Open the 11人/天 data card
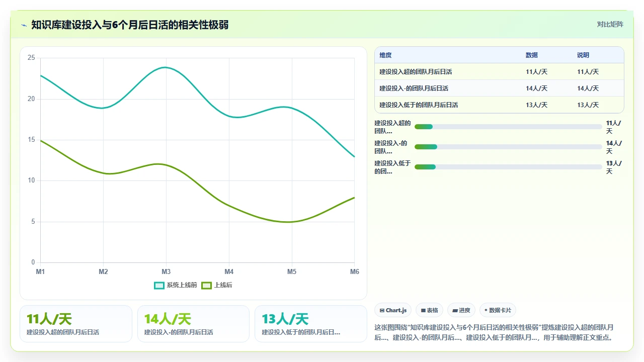644x362 pixels. point(76,324)
